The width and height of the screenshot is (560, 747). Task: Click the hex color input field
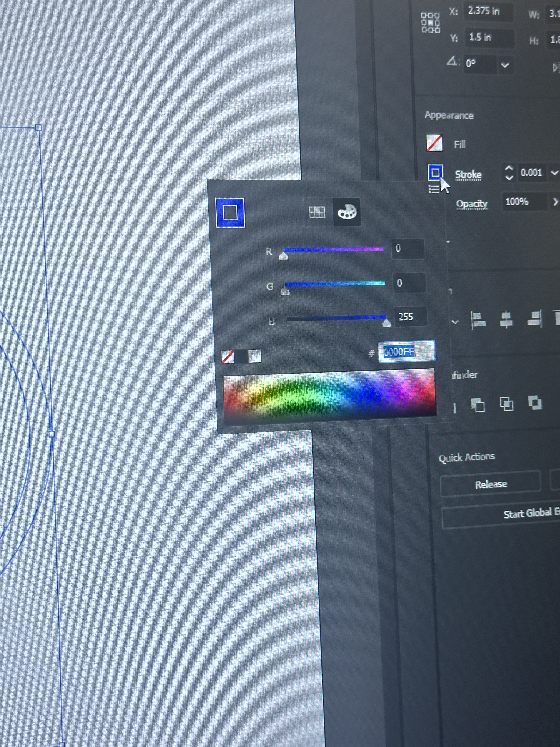pyautogui.click(x=406, y=352)
